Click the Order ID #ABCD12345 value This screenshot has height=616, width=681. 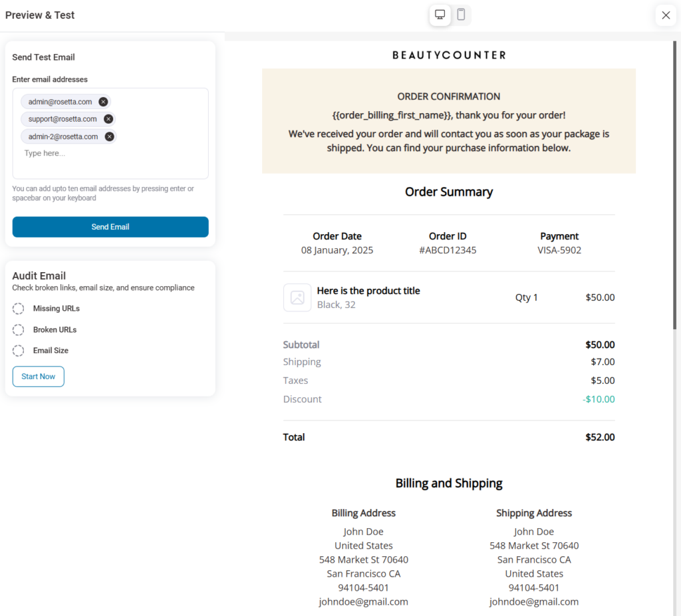448,250
